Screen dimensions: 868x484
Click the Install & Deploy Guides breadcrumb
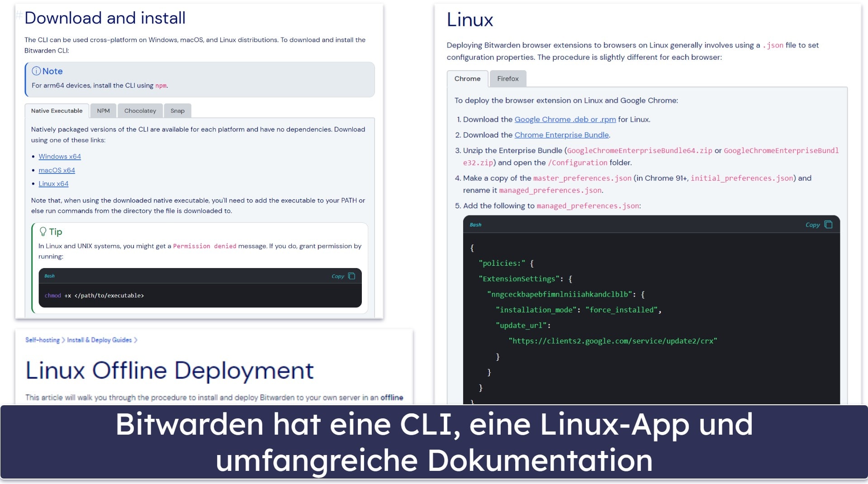pos(99,340)
